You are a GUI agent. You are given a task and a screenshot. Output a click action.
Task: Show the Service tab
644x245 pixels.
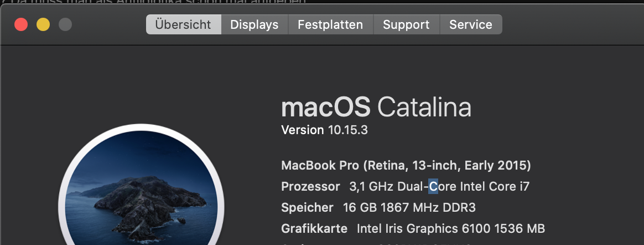pos(471,24)
